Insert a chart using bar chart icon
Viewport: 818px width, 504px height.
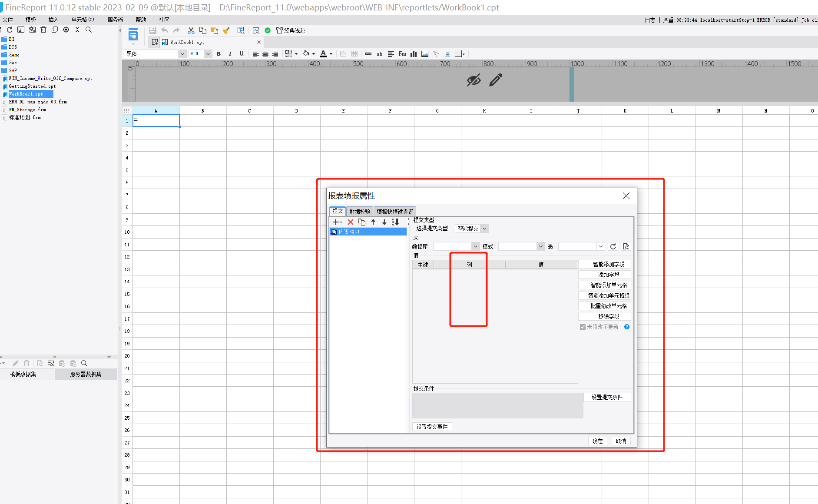(414, 54)
